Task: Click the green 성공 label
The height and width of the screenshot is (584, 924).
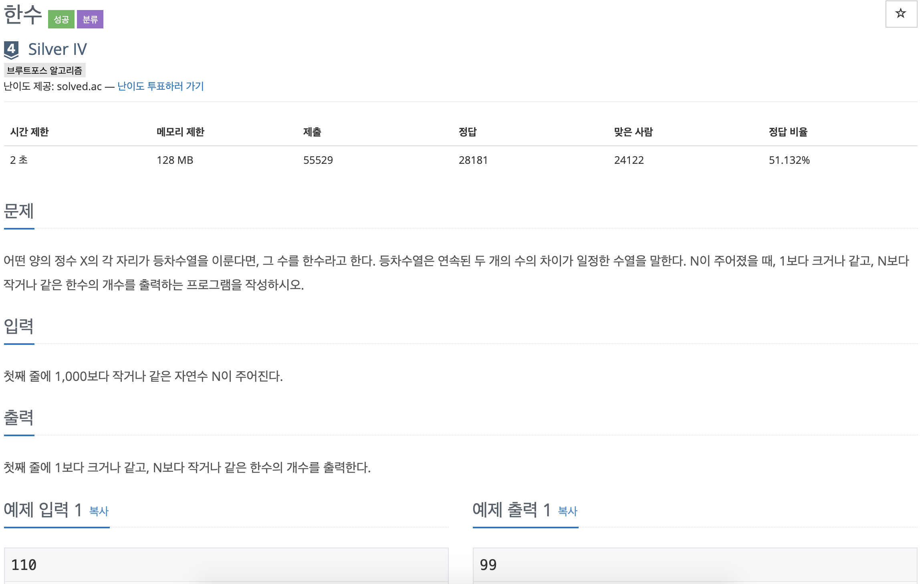Action: coord(61,19)
